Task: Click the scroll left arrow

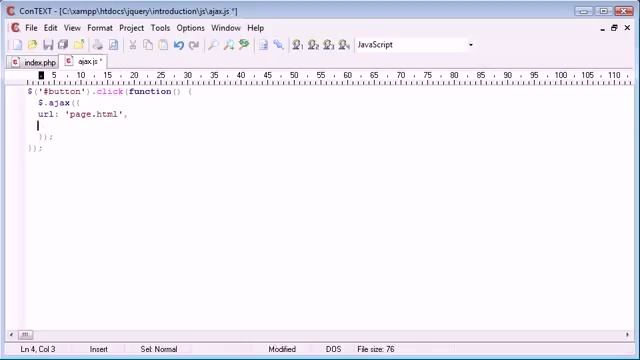Action: click(11, 335)
